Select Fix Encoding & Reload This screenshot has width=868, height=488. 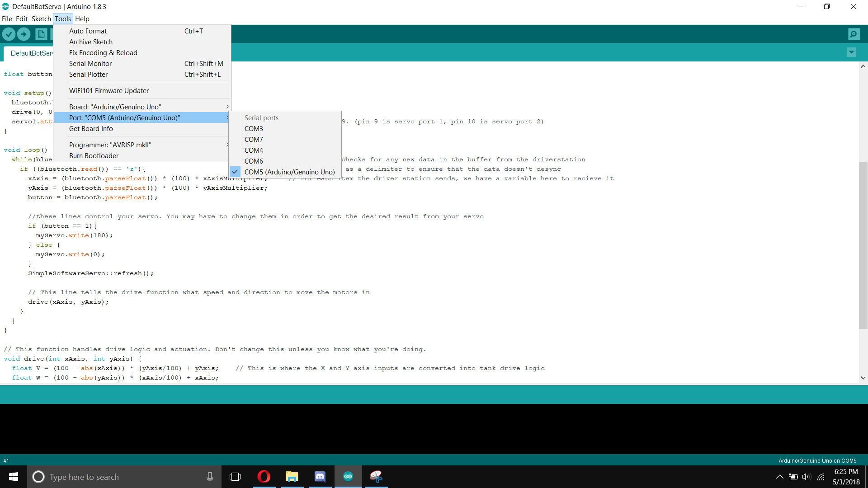coord(142,53)
